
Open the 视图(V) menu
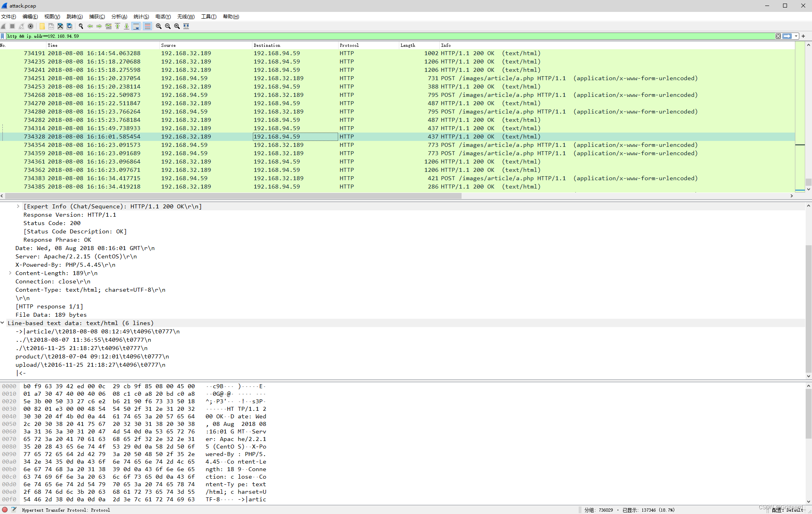pos(52,16)
